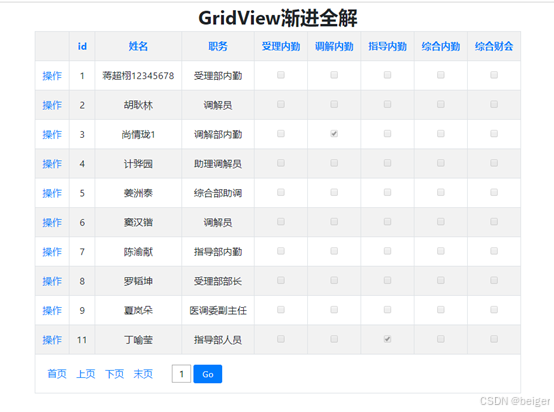Select the position cell 调解部内勤

(x=218, y=134)
